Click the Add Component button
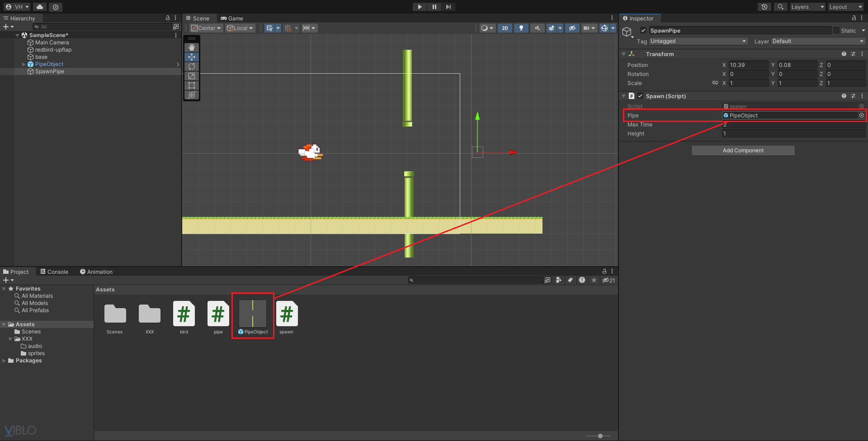 (x=743, y=150)
